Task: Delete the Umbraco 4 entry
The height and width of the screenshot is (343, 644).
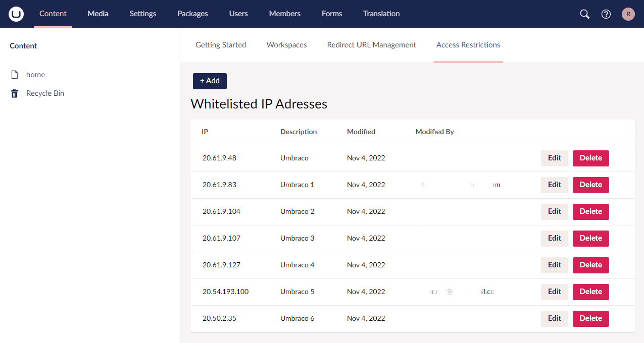Action: [x=590, y=265]
